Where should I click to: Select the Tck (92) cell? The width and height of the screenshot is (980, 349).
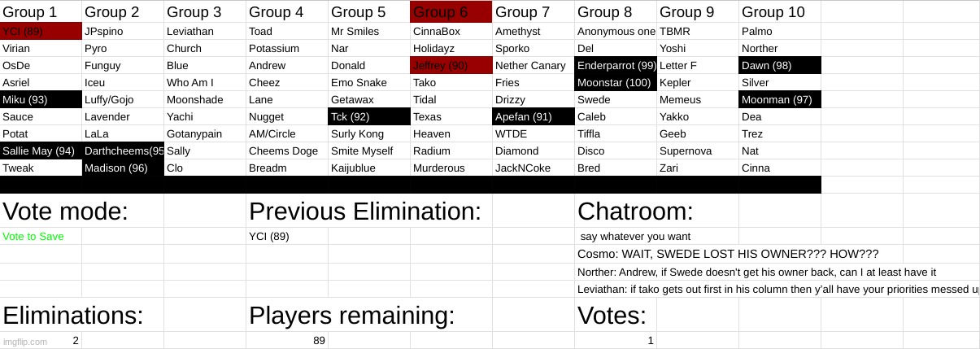(x=368, y=117)
